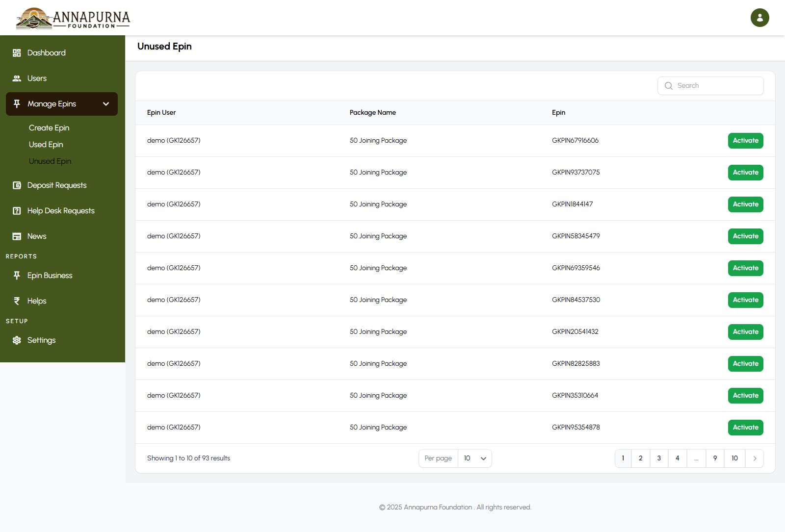
Task: Click the Deposit Requests wallet icon
Action: point(17,185)
